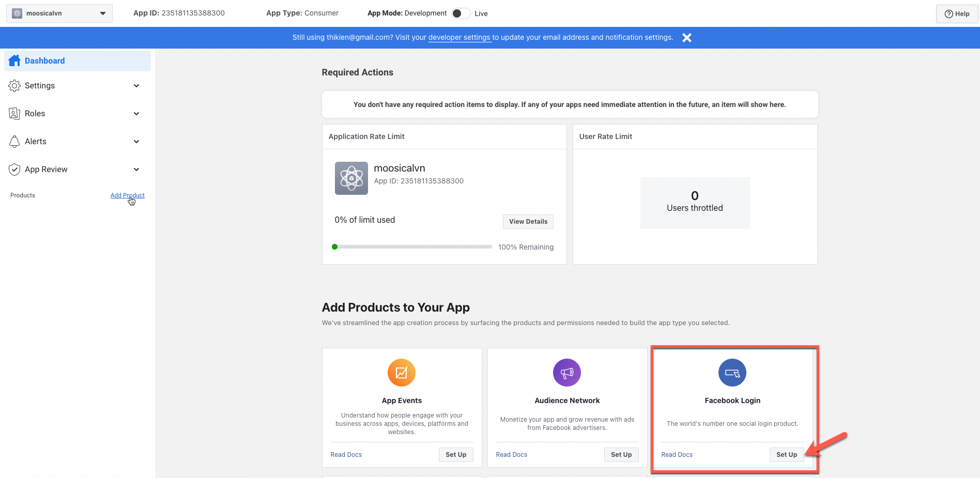Click the User Rate Limit heading
This screenshot has height=478, width=980.
point(606,136)
